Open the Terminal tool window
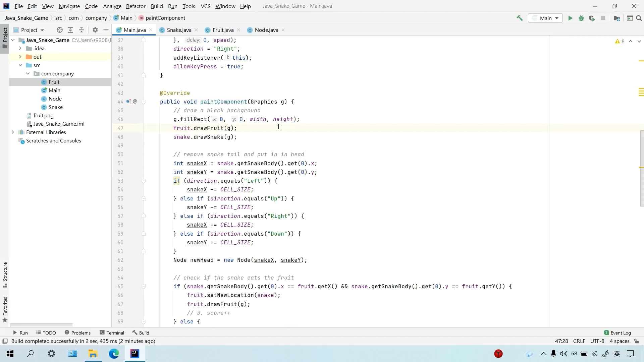644x362 pixels. [112, 333]
